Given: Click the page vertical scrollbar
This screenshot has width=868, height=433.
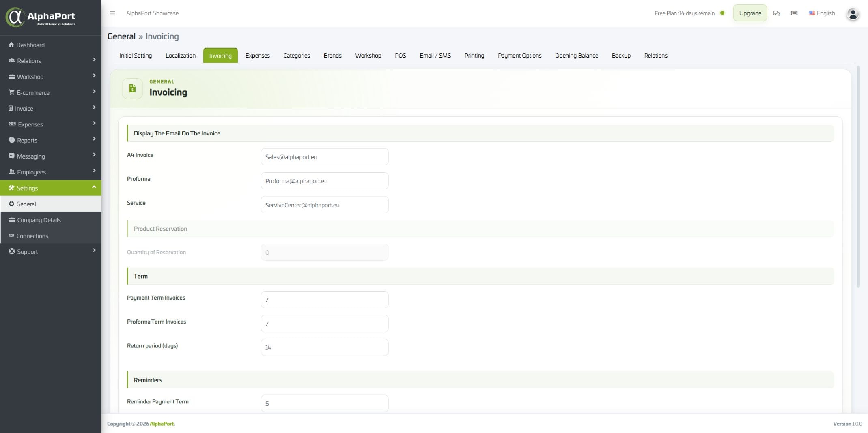Looking at the screenshot, I should (x=858, y=176).
